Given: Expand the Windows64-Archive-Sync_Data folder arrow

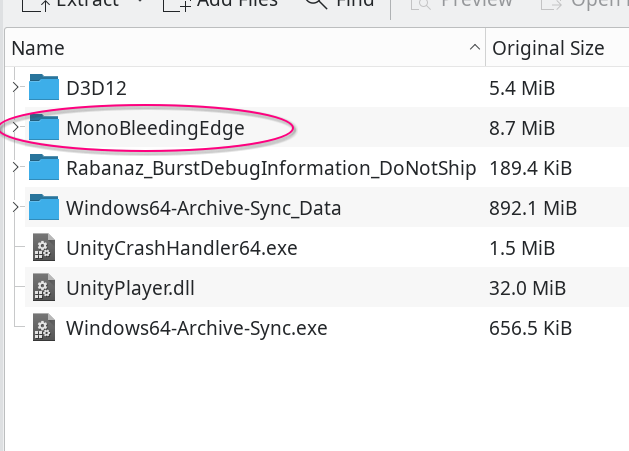Looking at the screenshot, I should coord(15,208).
